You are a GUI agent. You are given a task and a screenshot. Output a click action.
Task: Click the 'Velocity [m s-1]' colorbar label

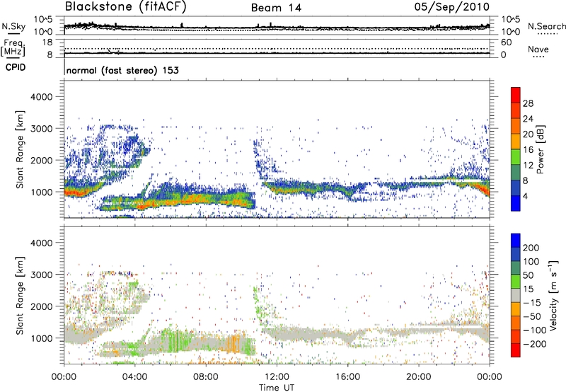pos(553,295)
